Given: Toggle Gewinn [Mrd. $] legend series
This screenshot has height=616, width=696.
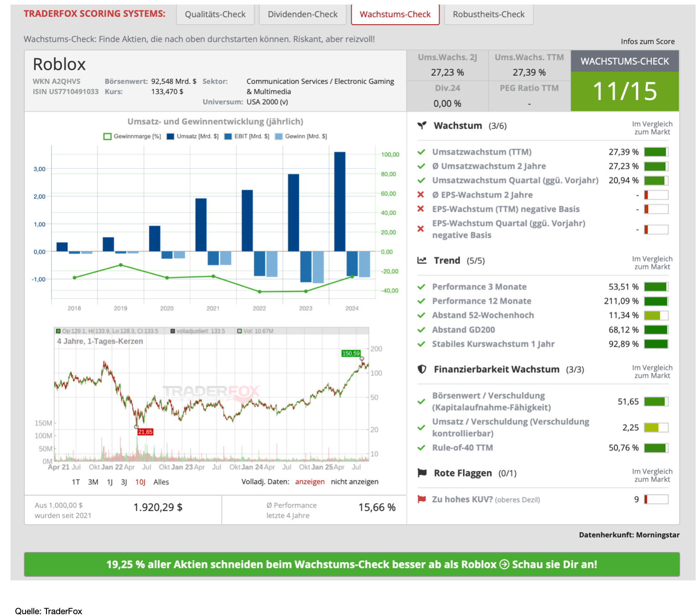Looking at the screenshot, I should [x=301, y=136].
